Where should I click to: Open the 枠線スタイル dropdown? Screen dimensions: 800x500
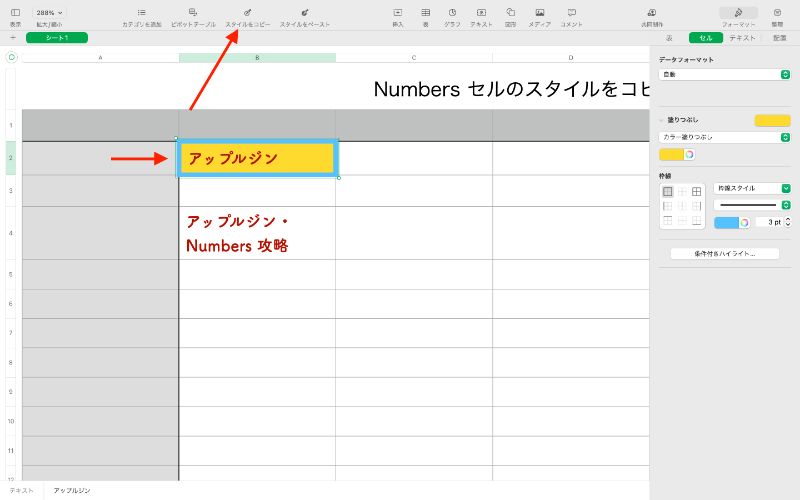coord(752,188)
